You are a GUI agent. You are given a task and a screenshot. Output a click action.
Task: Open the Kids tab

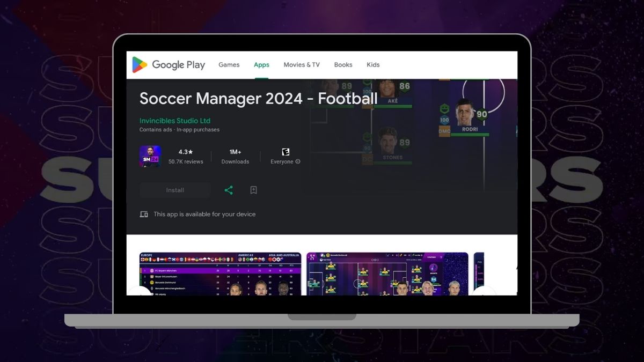tap(373, 65)
